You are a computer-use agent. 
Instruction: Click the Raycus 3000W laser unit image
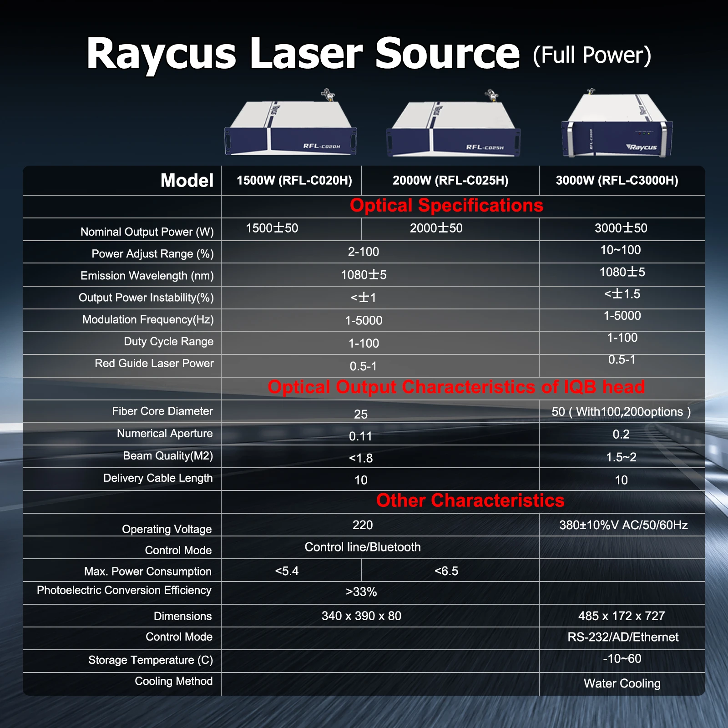point(617,123)
